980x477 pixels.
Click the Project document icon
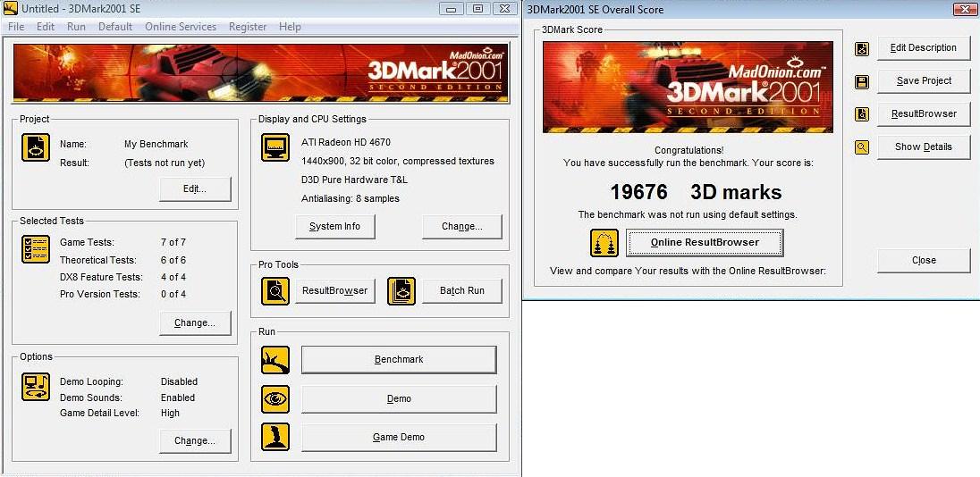tap(35, 147)
